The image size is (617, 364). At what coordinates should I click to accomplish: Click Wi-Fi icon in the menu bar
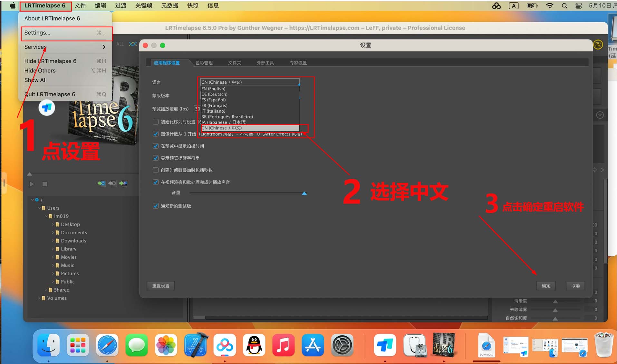[x=549, y=6]
